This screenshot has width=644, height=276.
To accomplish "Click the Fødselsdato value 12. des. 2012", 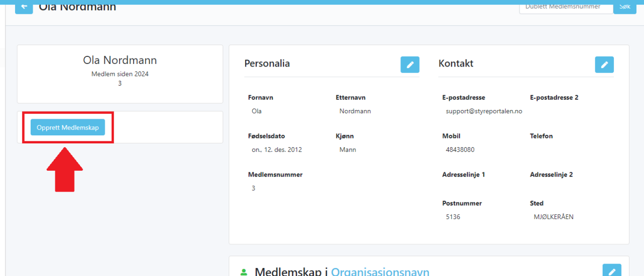I will (276, 150).
